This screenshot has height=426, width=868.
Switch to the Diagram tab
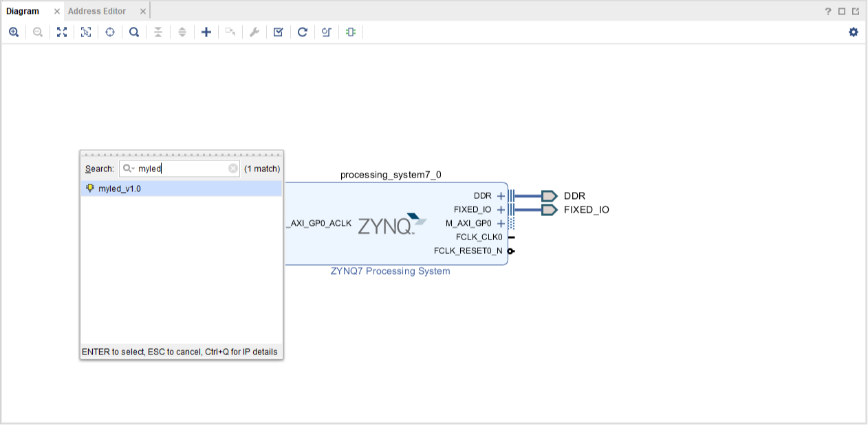pos(23,11)
